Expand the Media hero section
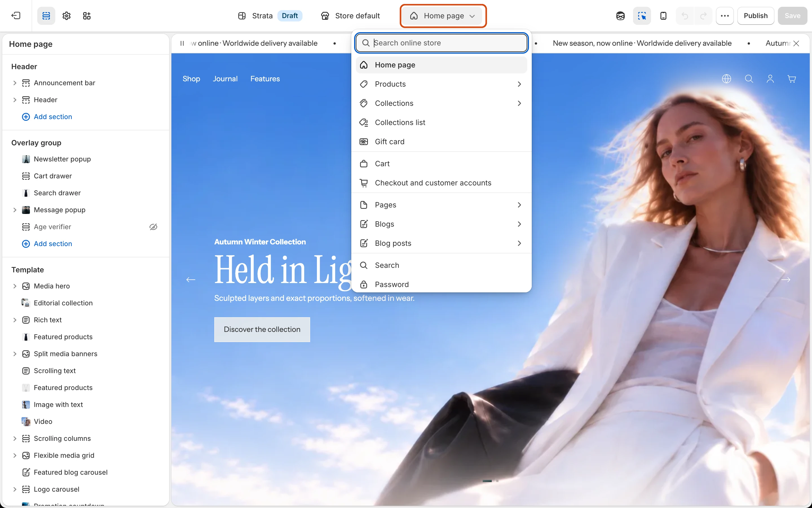The width and height of the screenshot is (812, 508). [x=15, y=286]
